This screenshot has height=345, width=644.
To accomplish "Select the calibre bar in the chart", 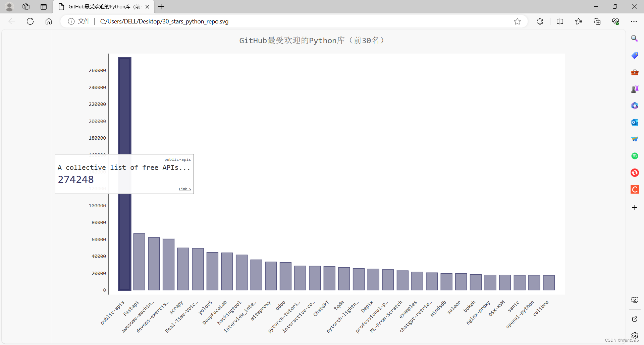I will pos(549,283).
